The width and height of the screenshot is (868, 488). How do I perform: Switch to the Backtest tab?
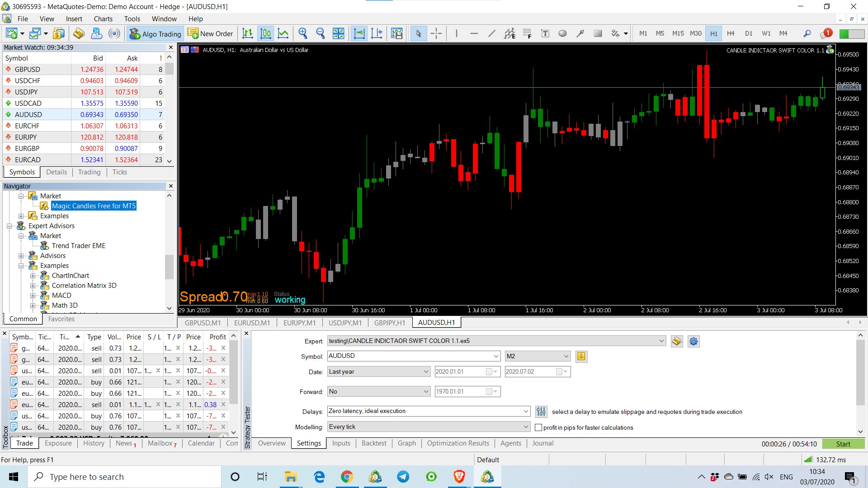point(374,443)
